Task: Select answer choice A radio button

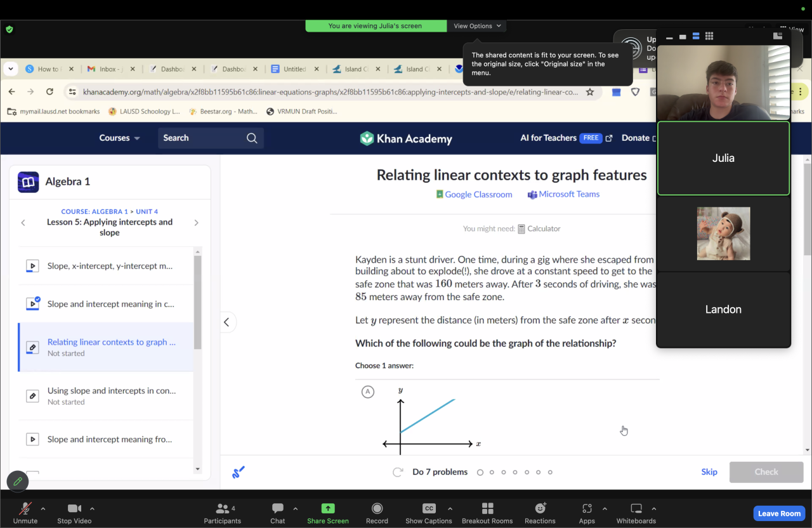Action: [x=367, y=392]
